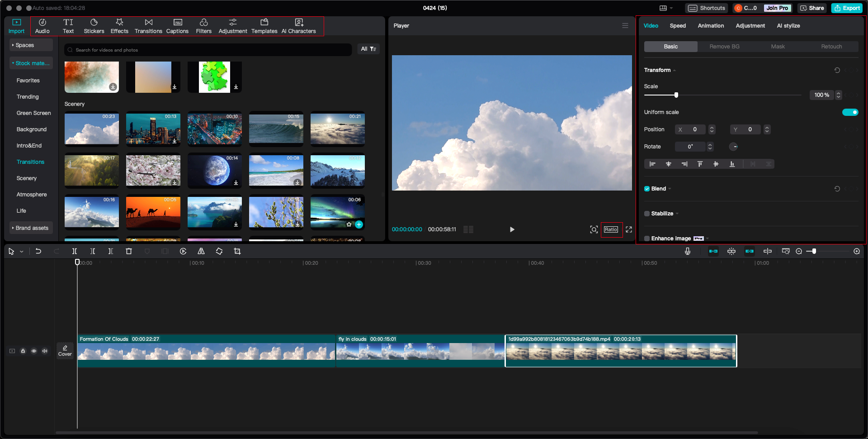868x439 pixels.
Task: Play the video in the Player
Action: click(512, 229)
